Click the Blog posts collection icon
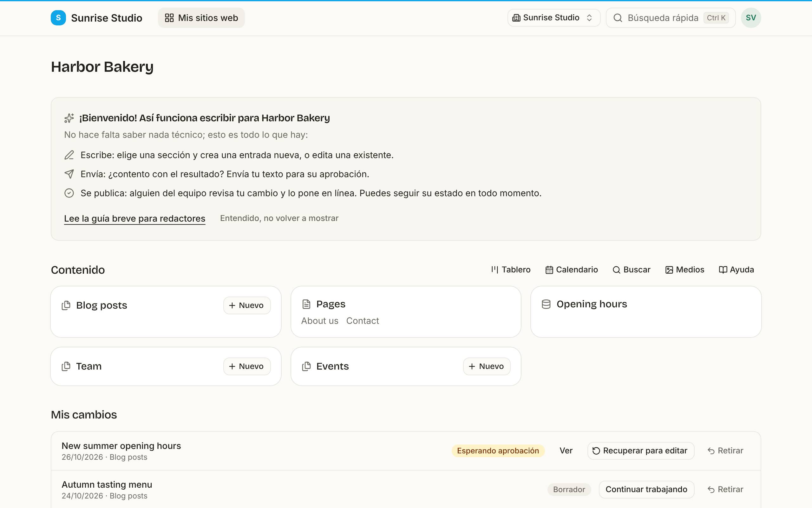 click(66, 305)
